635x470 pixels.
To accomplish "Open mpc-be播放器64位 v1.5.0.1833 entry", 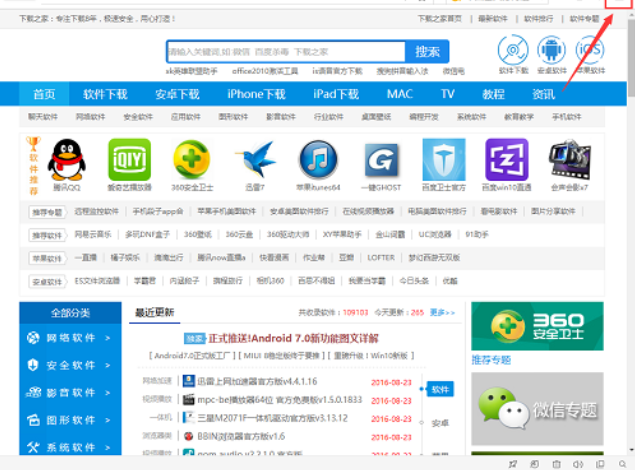I will [x=279, y=400].
